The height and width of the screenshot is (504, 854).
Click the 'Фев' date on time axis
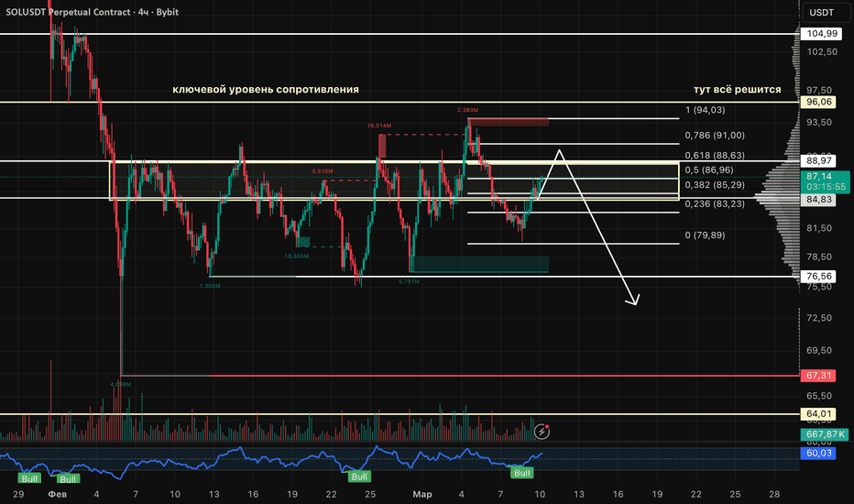pos(57,494)
